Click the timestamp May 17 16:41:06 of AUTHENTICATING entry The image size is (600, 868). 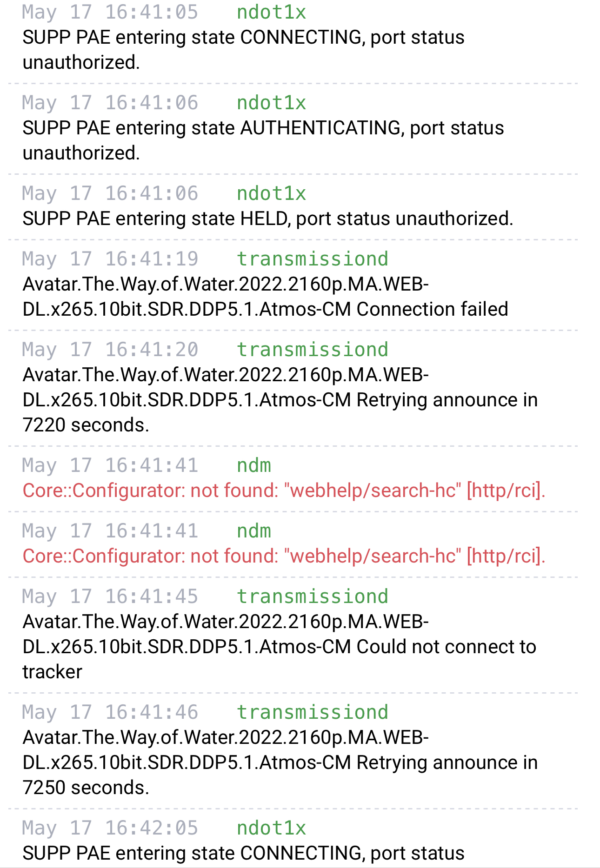coord(110,103)
